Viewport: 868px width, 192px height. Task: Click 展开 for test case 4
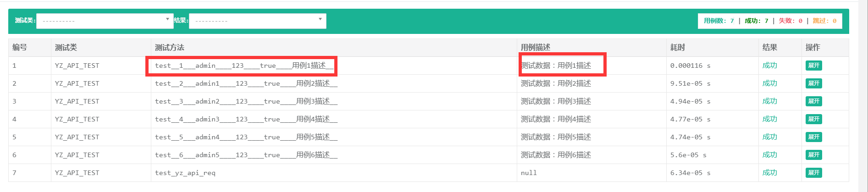pos(813,119)
